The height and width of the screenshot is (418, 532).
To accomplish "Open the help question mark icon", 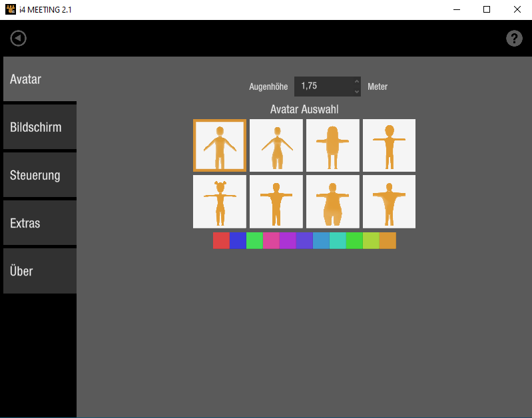I will 514,39.
